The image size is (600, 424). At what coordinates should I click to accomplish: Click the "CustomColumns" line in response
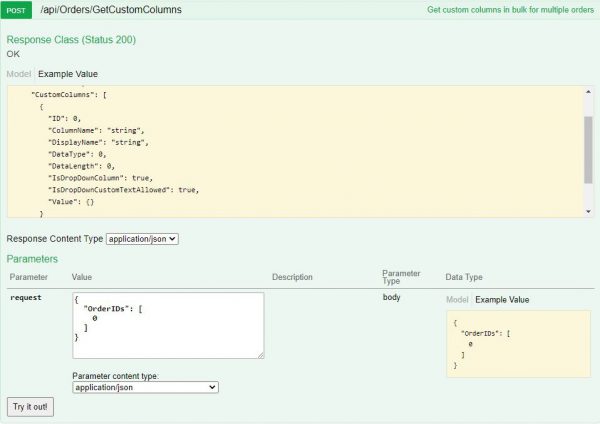click(x=69, y=95)
